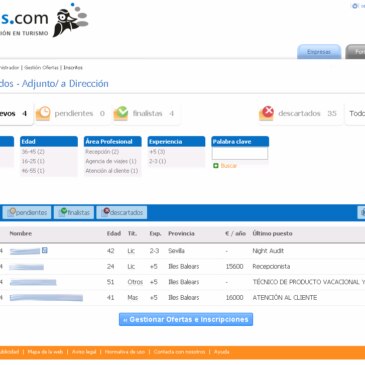Move selected to finalistas toolbar button
Screen dimensions: 365x365
click(74, 212)
